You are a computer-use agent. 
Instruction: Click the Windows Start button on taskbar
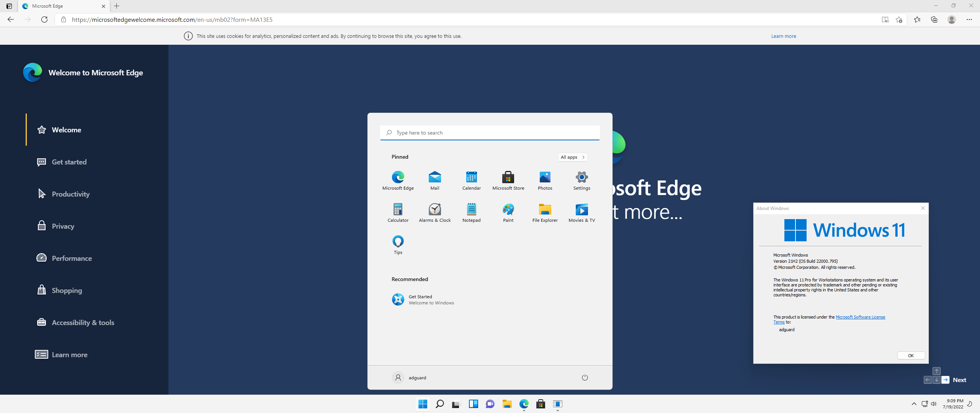tap(423, 404)
